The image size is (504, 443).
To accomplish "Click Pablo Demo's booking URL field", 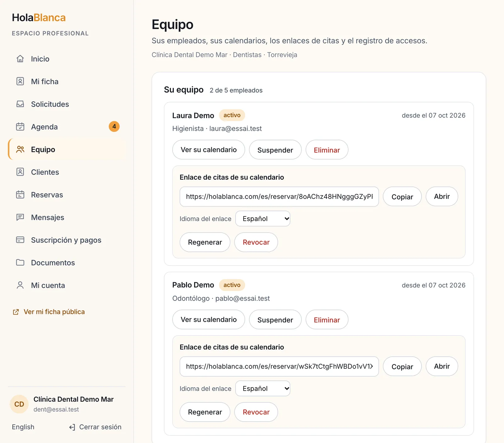I will point(279,366).
